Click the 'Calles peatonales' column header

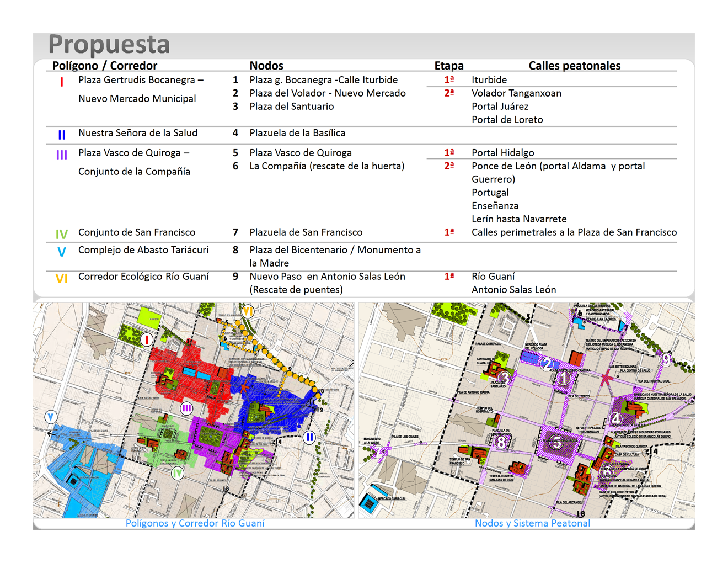click(575, 65)
